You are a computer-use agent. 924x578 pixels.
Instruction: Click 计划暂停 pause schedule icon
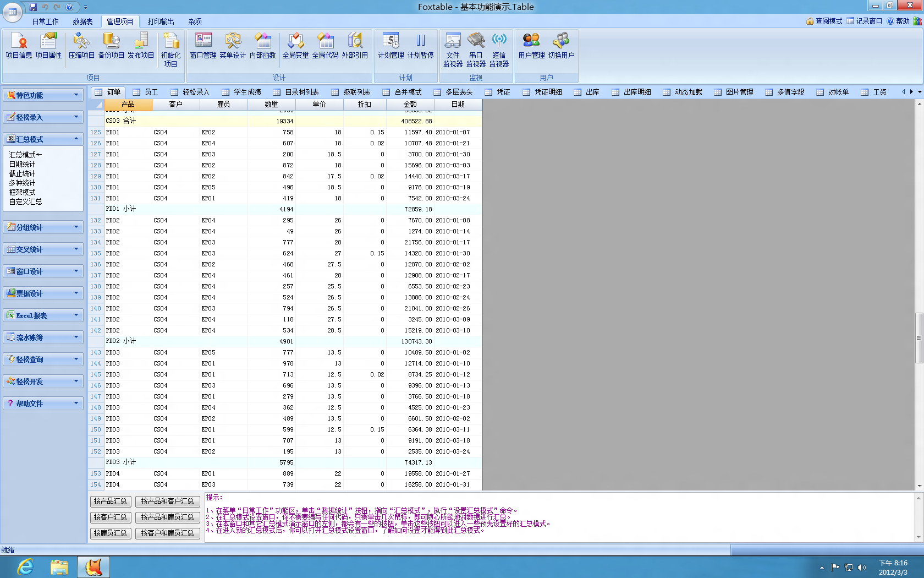[420, 45]
